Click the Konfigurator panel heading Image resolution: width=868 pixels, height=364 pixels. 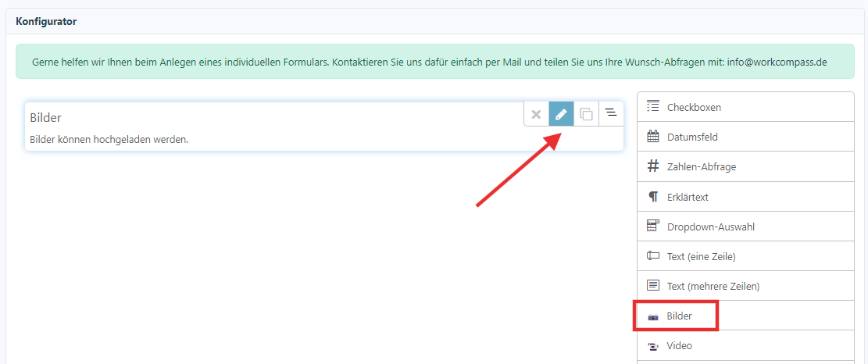coord(46,22)
